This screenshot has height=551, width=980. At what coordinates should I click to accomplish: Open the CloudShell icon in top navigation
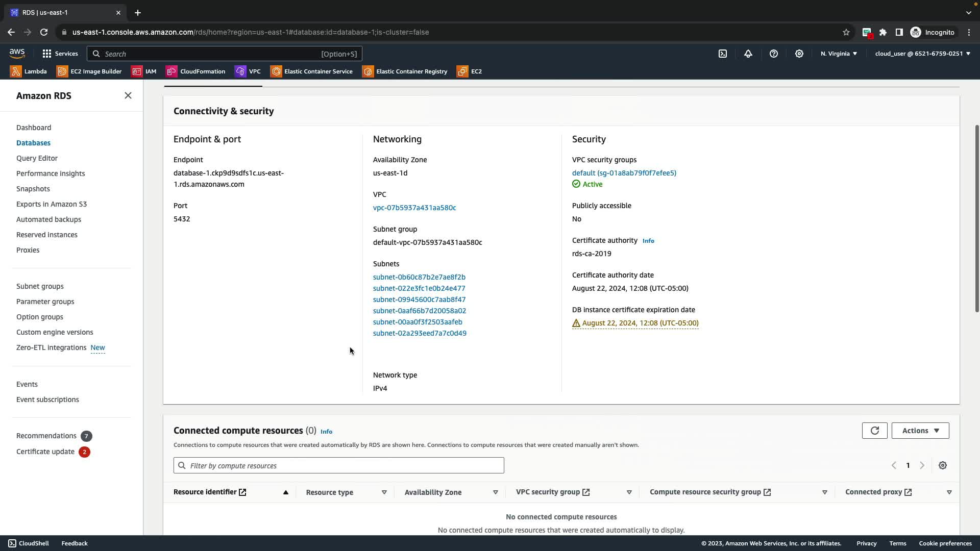723,54
